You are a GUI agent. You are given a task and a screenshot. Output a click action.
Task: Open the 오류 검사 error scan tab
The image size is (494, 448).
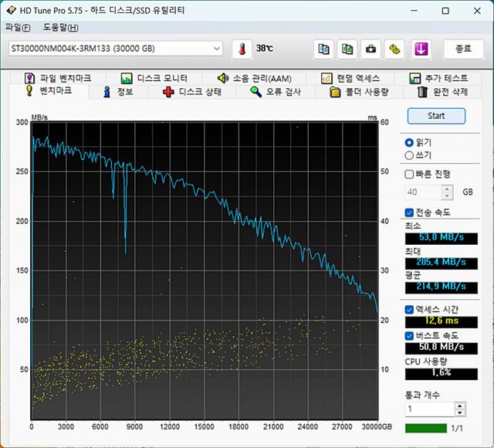click(x=276, y=92)
